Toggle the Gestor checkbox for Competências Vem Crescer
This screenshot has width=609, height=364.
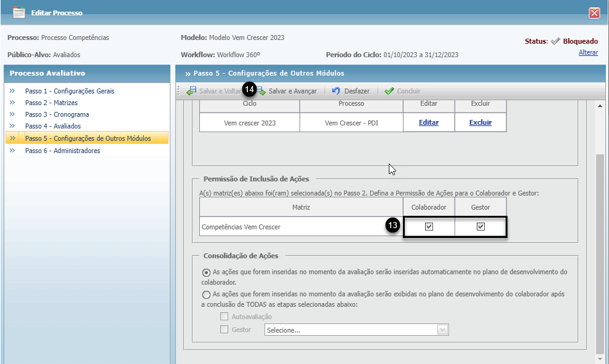coord(480,227)
